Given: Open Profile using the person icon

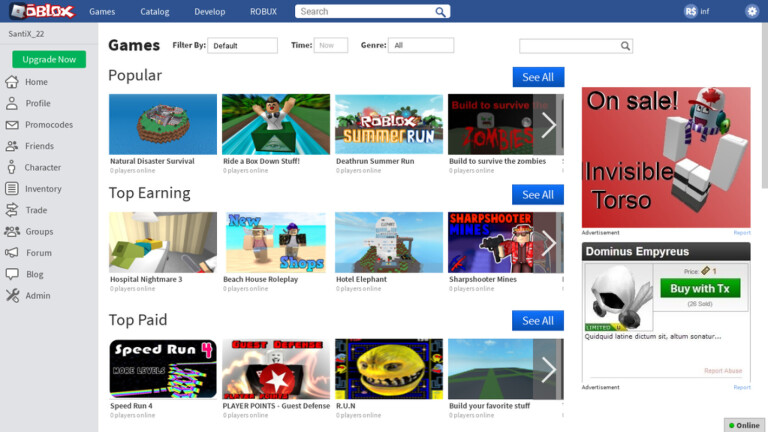Looking at the screenshot, I should [x=12, y=103].
